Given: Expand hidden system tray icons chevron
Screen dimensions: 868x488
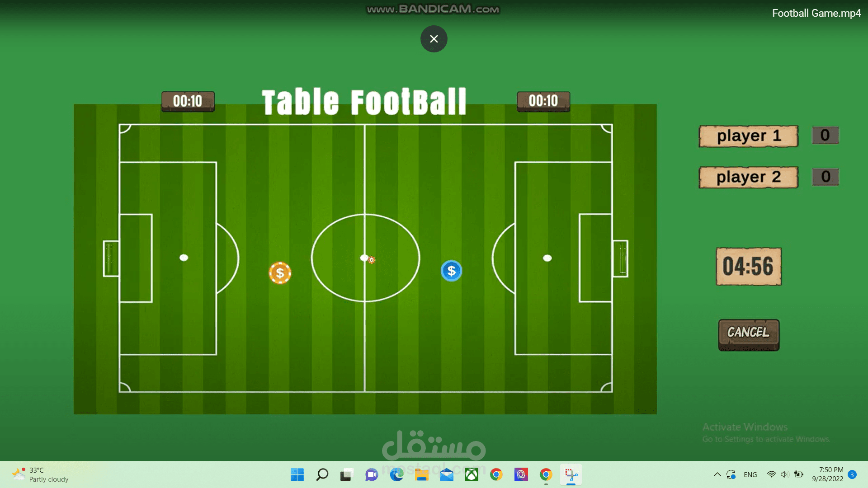Looking at the screenshot, I should (x=717, y=474).
